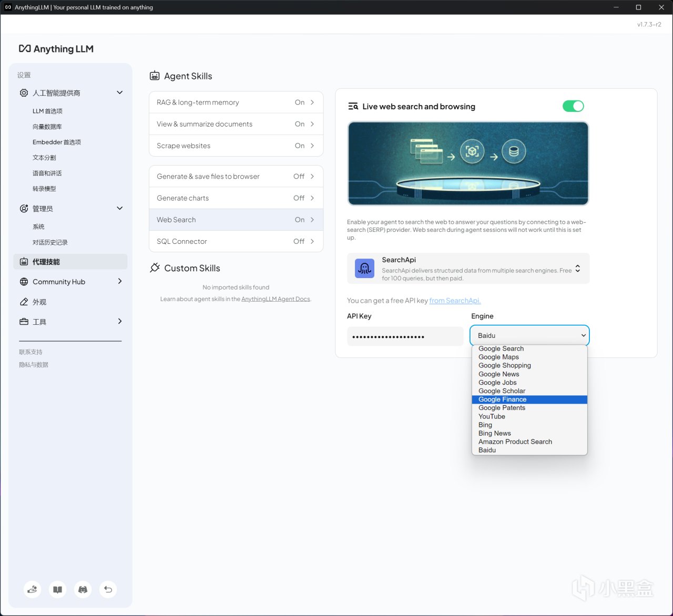The image size is (673, 616).
Task: Choose Google News from engine list
Action: click(x=529, y=374)
